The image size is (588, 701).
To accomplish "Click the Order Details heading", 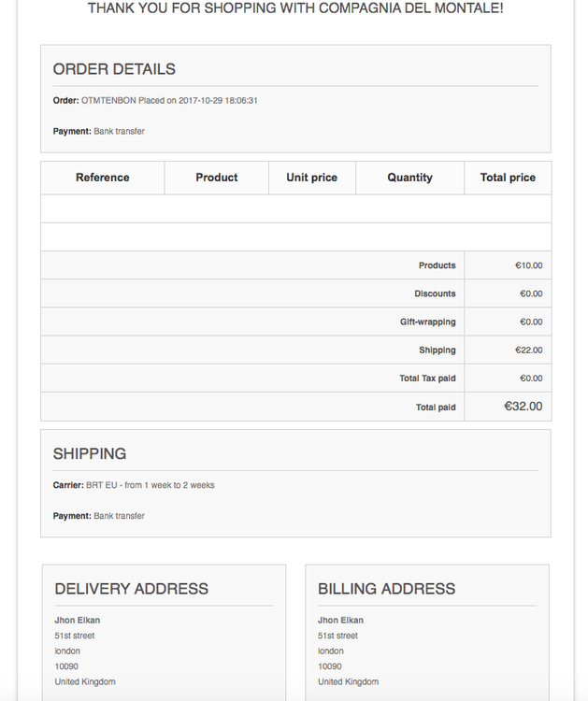I will coord(114,69).
